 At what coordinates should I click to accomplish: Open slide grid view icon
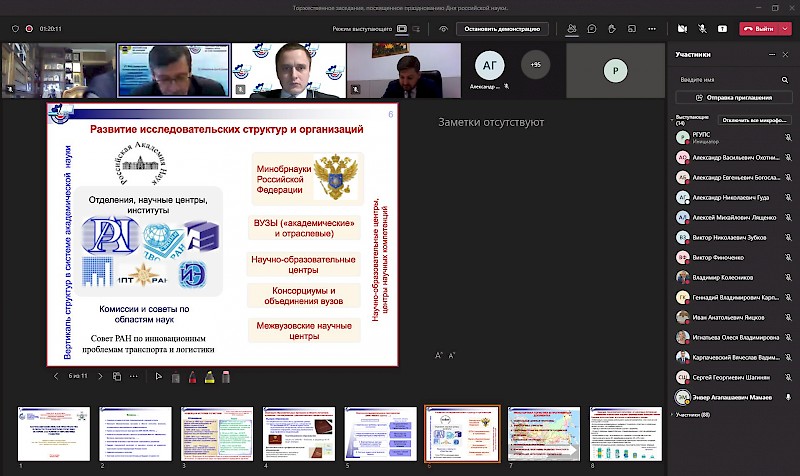[117, 377]
